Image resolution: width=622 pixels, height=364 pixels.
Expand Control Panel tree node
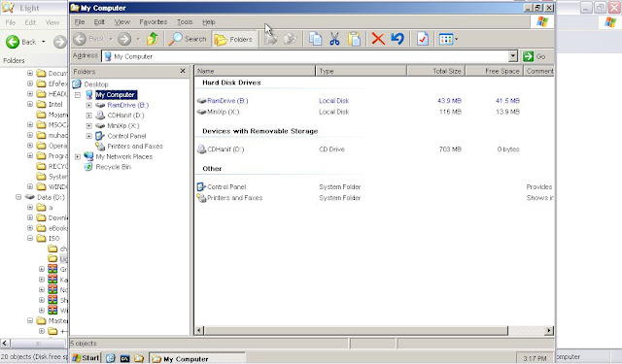click(x=88, y=136)
